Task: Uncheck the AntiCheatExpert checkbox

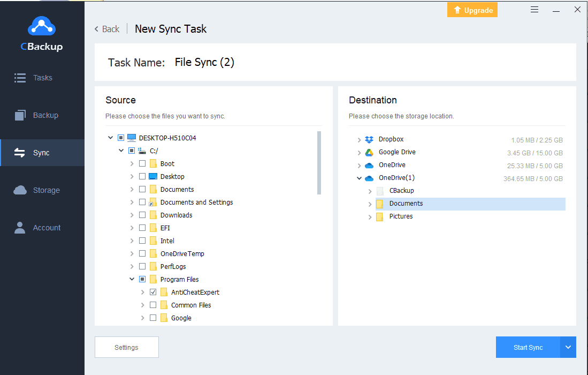Action: pyautogui.click(x=153, y=292)
